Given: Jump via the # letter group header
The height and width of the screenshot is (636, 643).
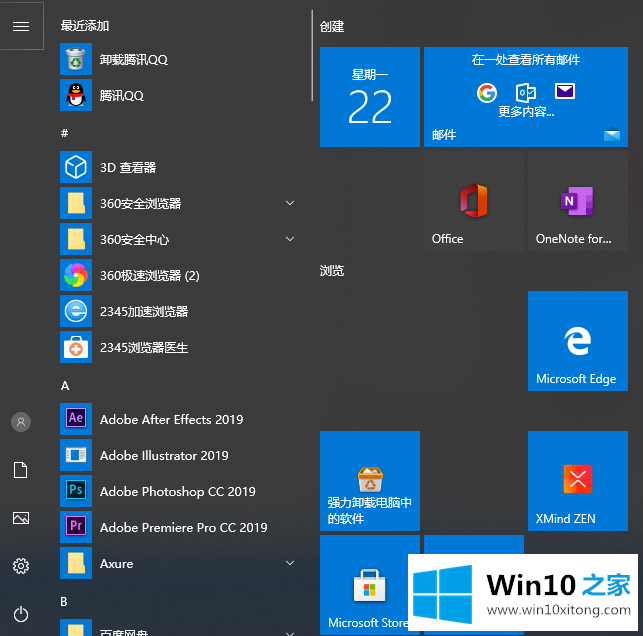Looking at the screenshot, I should 64,133.
